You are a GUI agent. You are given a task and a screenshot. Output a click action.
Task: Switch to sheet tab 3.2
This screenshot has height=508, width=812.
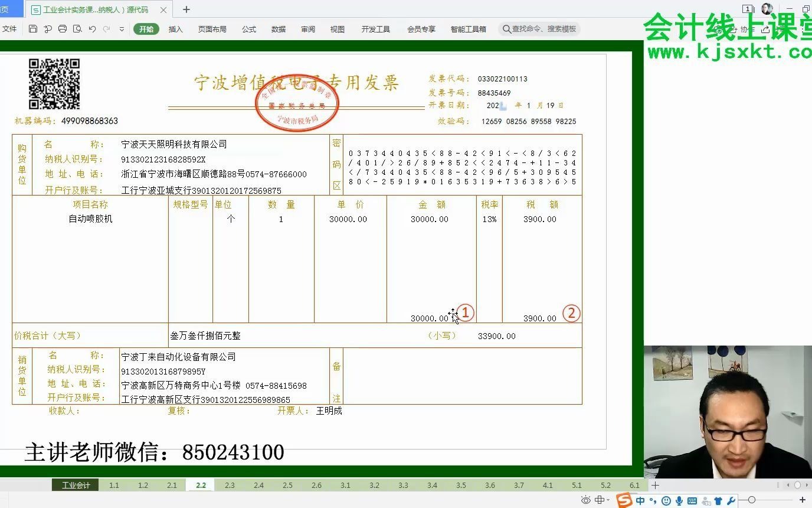coord(374,485)
